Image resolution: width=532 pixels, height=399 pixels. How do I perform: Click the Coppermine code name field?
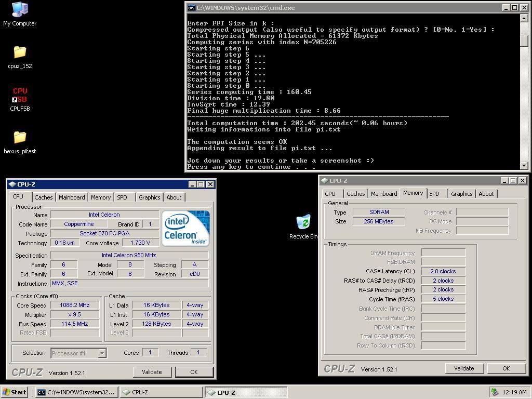coord(79,224)
